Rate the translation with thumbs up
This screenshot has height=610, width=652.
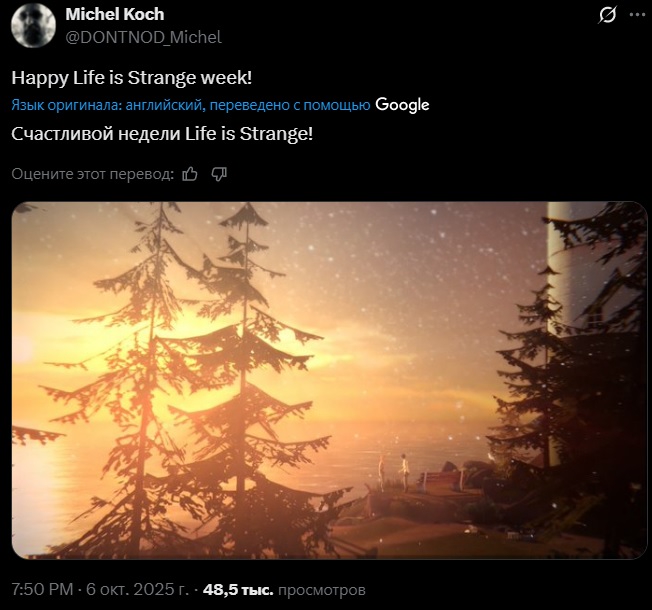(x=190, y=174)
